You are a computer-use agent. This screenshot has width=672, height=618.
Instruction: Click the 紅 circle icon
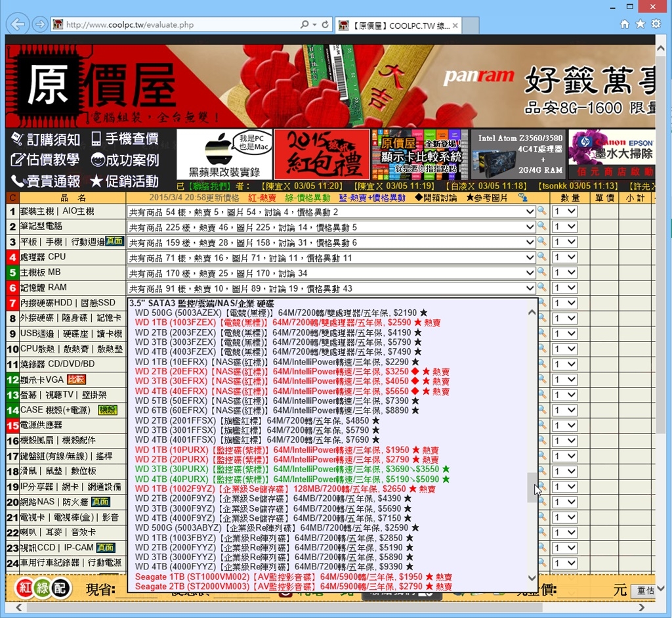click(24, 588)
